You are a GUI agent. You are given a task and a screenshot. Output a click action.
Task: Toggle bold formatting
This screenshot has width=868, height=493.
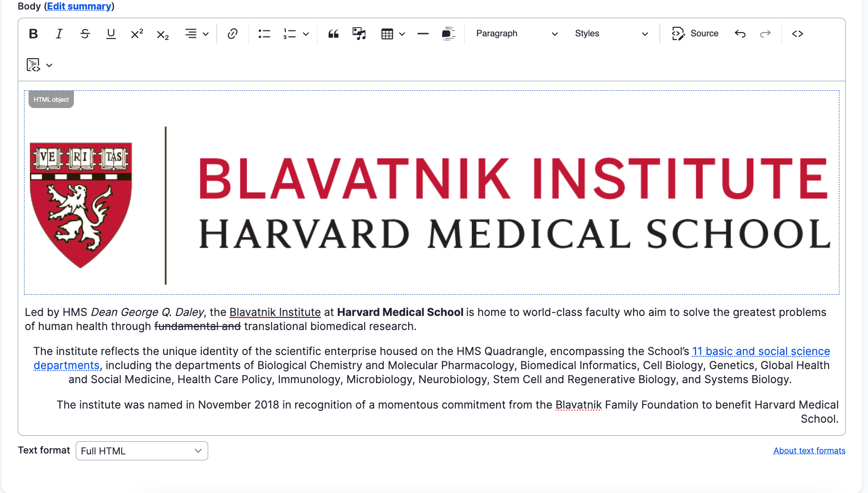click(33, 34)
